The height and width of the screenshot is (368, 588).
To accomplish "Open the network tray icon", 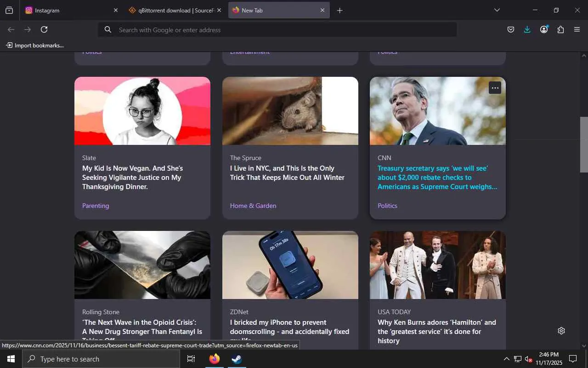I will (x=517, y=359).
